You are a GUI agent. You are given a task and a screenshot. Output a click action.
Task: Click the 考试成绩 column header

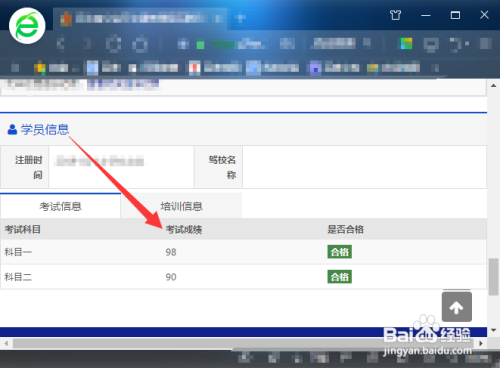point(184,229)
